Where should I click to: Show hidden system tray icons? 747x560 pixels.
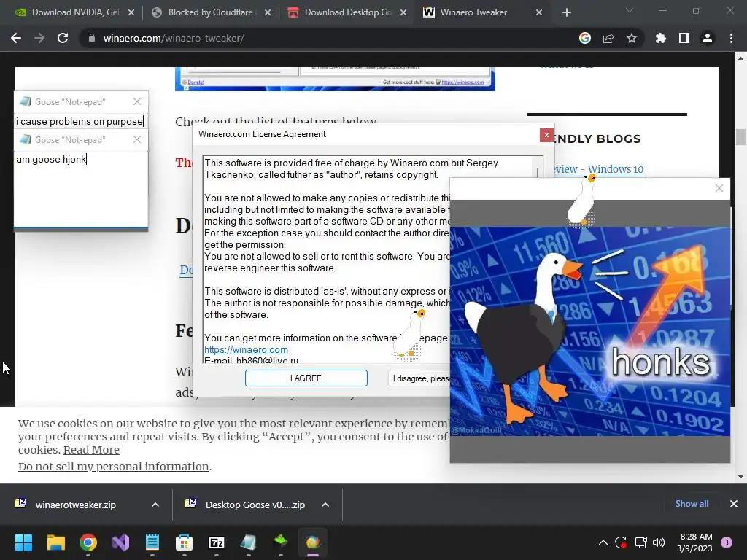(x=603, y=542)
